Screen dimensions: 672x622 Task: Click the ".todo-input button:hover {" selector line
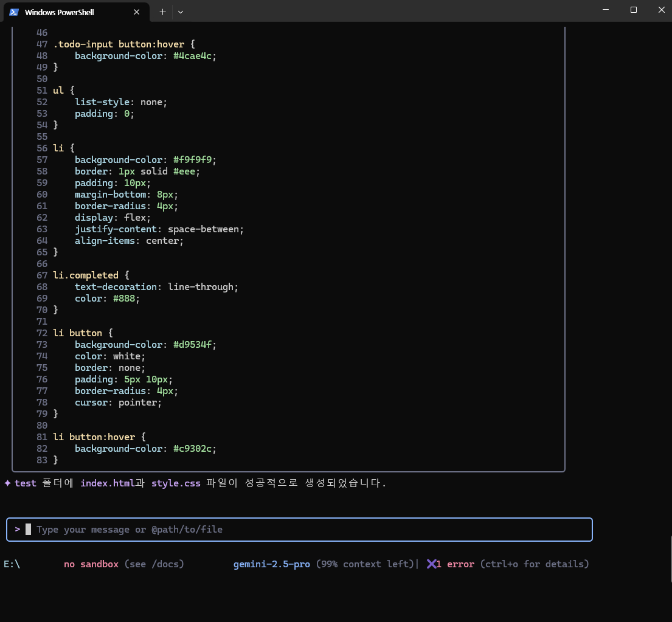click(x=124, y=44)
